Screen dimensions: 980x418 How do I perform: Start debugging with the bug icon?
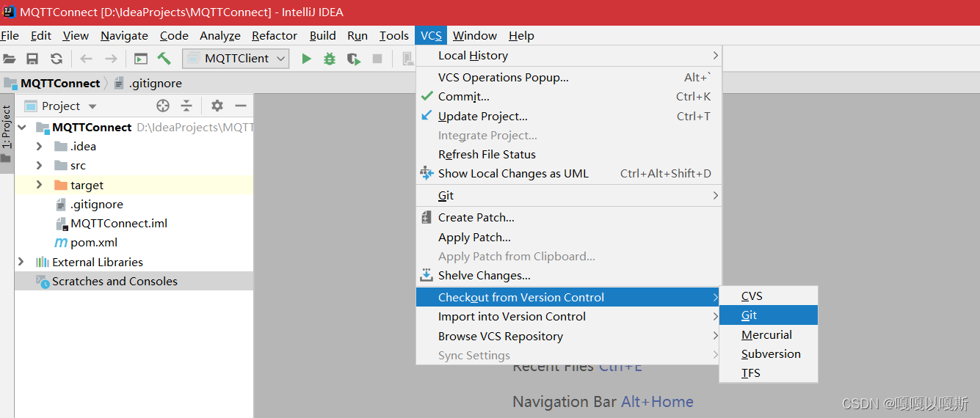click(x=330, y=59)
